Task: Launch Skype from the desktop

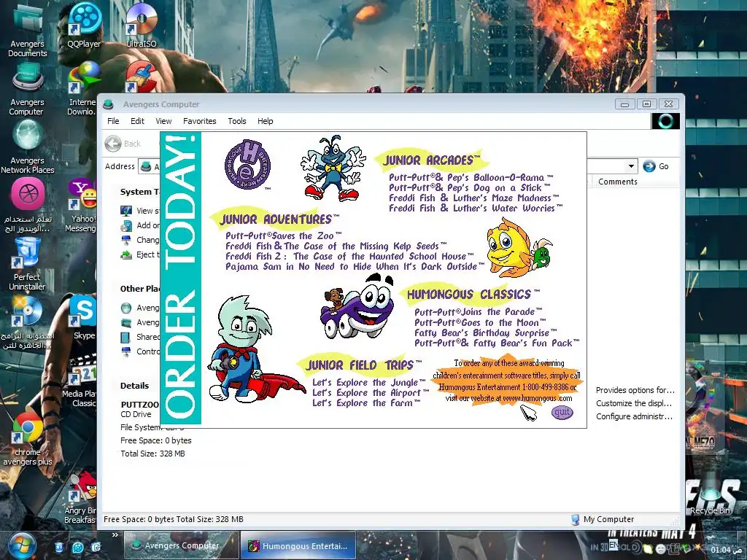Action: [x=84, y=318]
